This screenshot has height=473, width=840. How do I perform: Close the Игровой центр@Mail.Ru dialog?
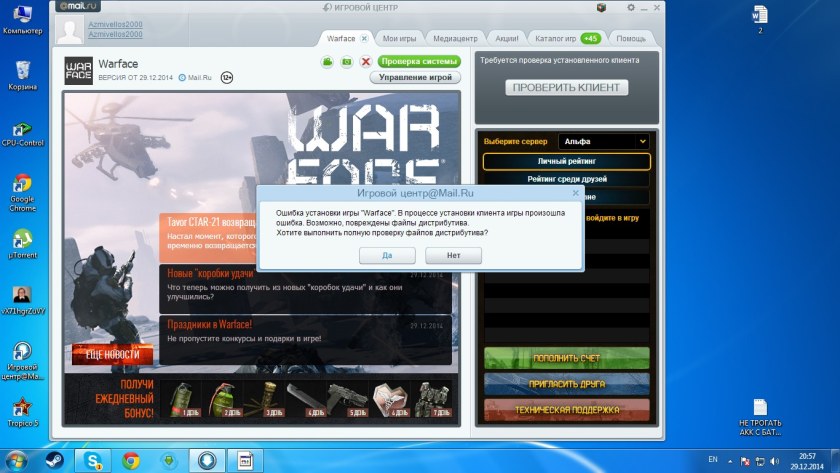coord(575,193)
